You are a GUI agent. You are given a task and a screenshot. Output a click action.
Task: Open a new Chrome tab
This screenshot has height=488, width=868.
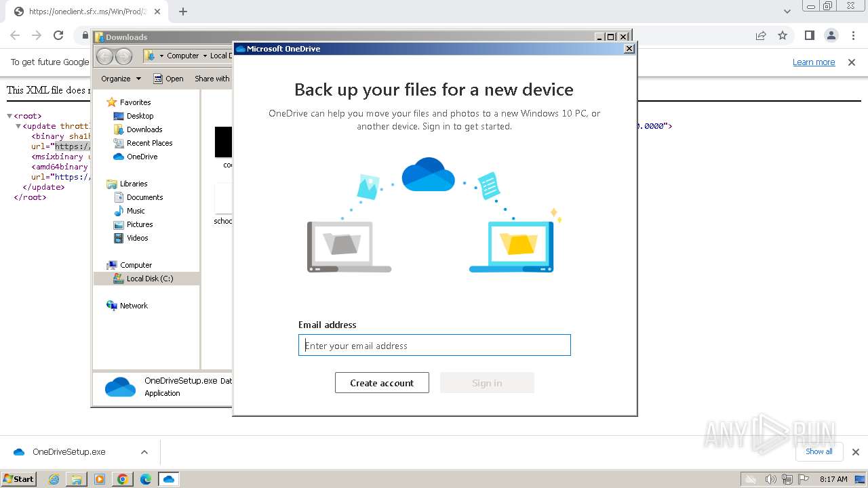click(x=183, y=12)
